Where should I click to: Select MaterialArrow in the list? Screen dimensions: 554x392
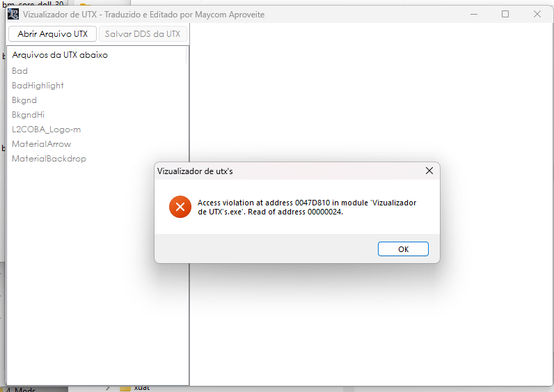click(41, 144)
